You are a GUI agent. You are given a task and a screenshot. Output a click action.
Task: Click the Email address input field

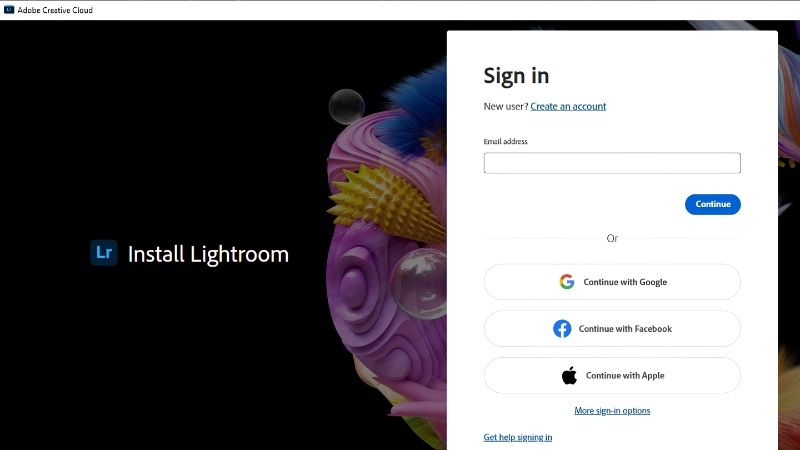(x=612, y=163)
